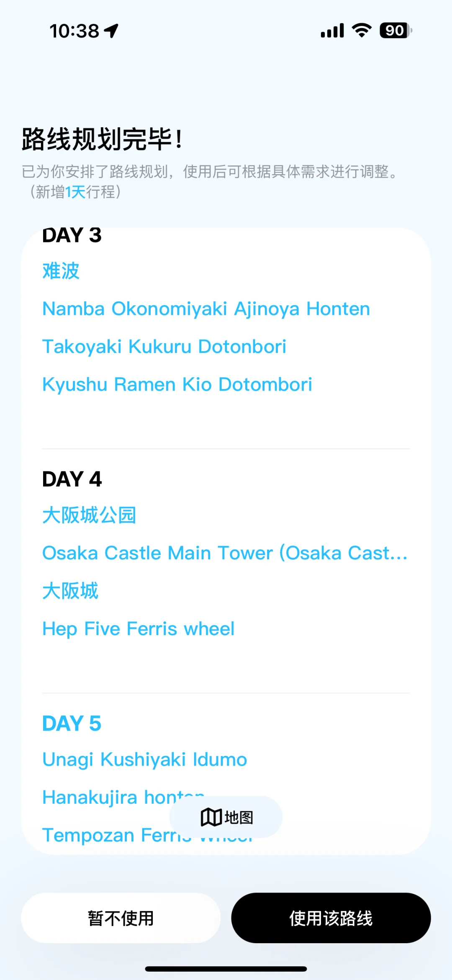Open Hep Five Ferris wheel
This screenshot has height=980, width=452.
[x=139, y=629]
